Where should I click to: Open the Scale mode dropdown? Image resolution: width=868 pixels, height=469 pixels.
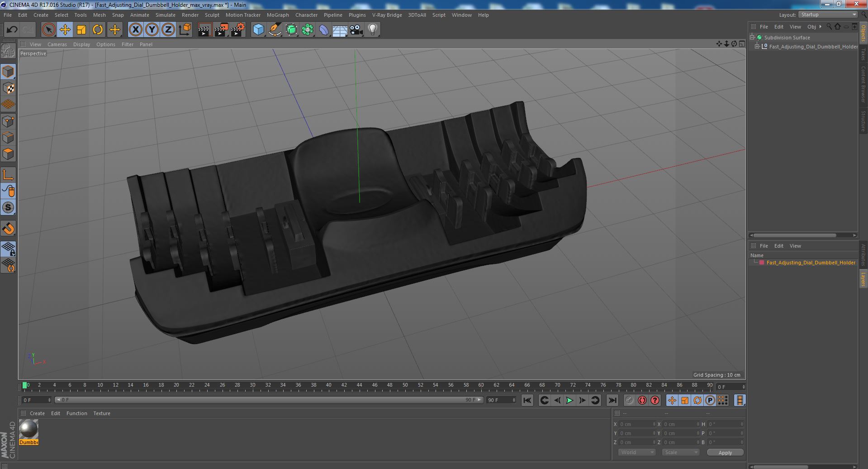tap(680, 452)
